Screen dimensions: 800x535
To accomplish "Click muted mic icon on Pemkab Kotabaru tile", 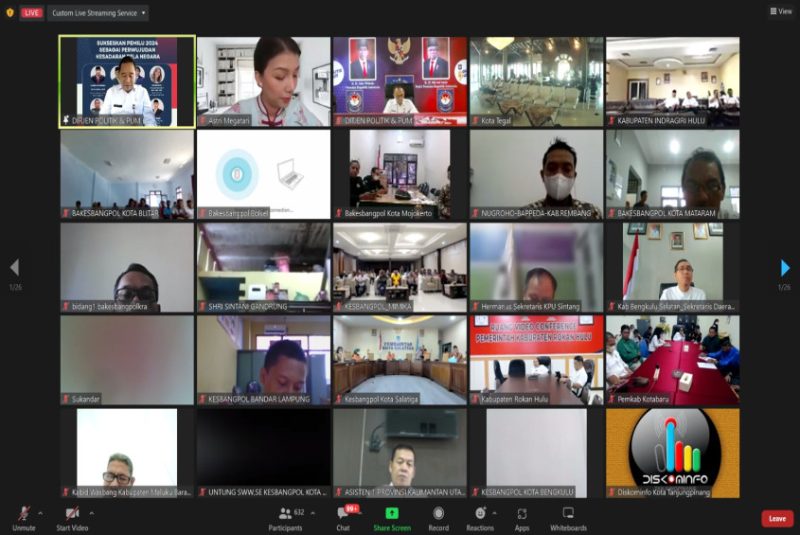I will [611, 399].
